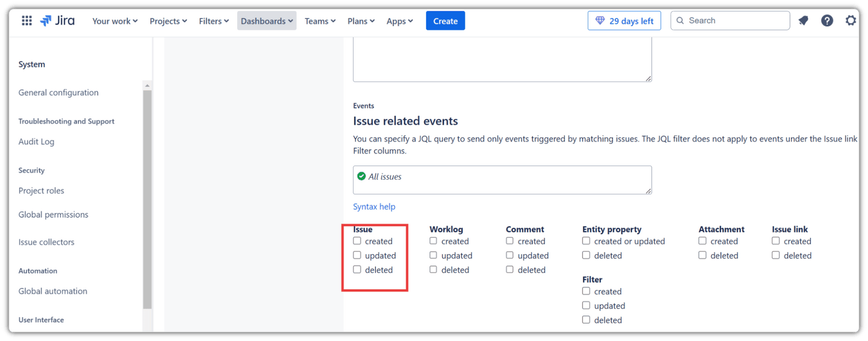
Task: Enable Issue created checkbox
Action: (357, 241)
